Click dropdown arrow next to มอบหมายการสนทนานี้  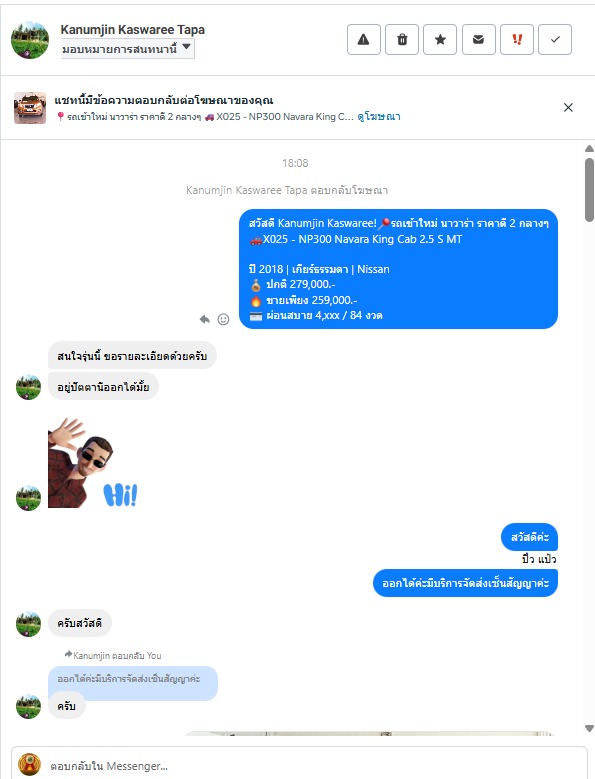click(x=186, y=47)
